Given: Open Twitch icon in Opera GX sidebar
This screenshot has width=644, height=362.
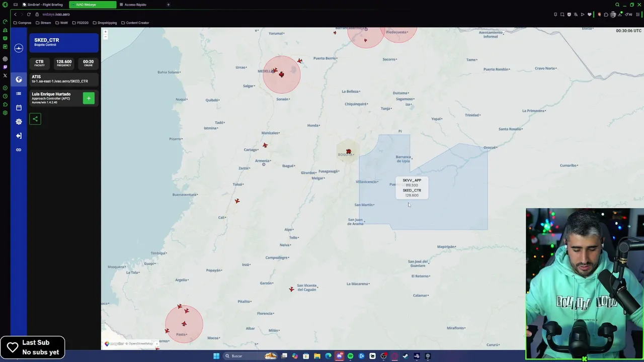Looking at the screenshot, I should click(x=5, y=67).
